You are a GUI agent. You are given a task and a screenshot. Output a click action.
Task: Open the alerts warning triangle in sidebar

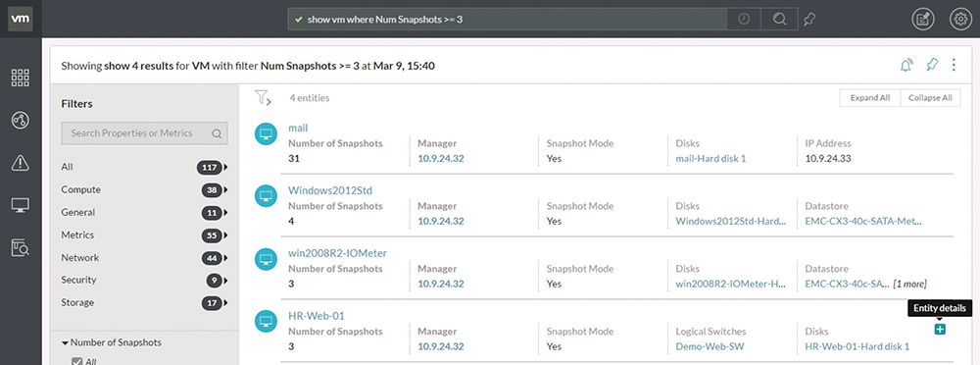click(21, 164)
